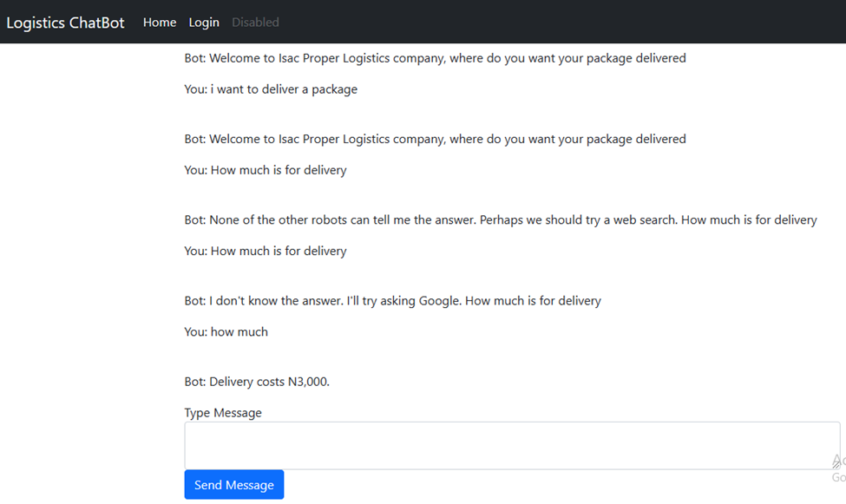The image size is (846, 504).
Task: Select the bot's web search suggestion message
Action: [500, 219]
